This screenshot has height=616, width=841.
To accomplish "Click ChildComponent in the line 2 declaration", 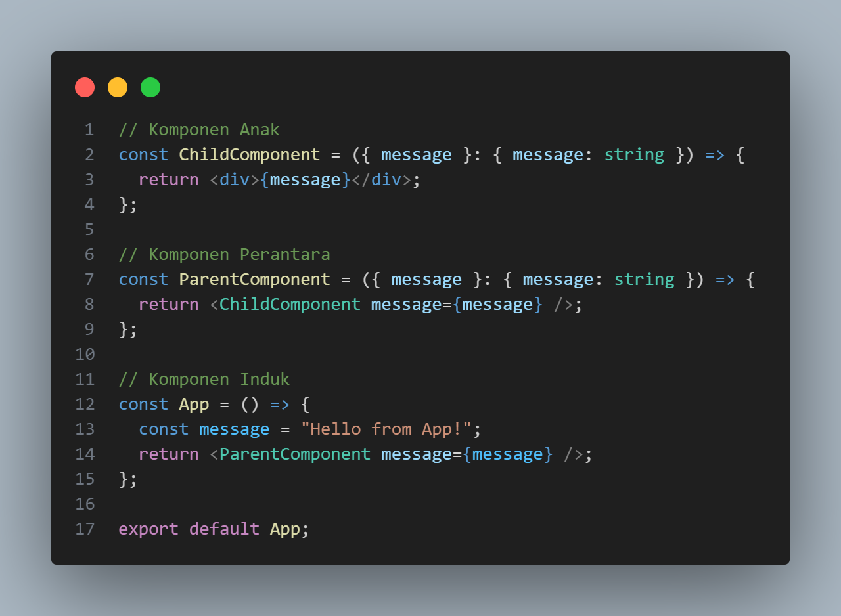I will (x=250, y=155).
